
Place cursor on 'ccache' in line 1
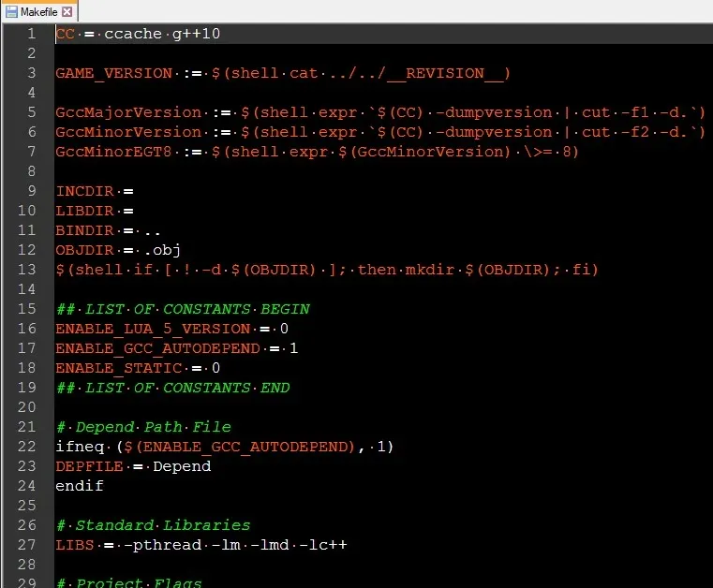[x=133, y=34]
